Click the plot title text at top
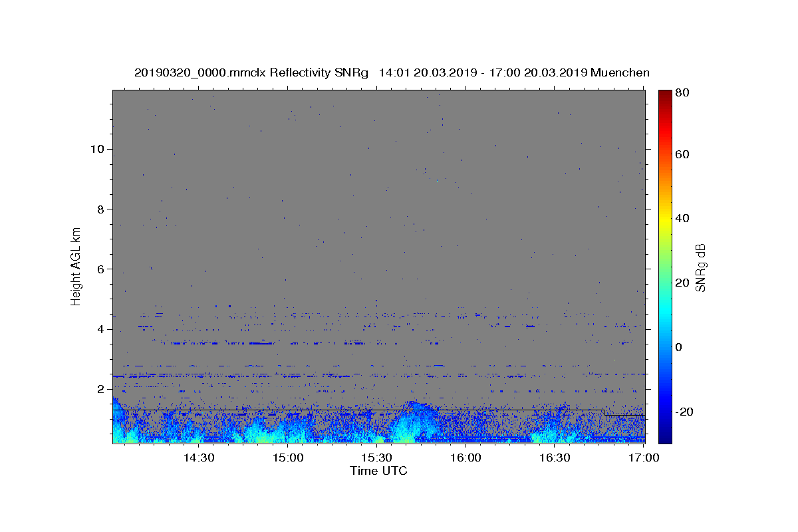This screenshot has width=798, height=532. click(x=392, y=72)
